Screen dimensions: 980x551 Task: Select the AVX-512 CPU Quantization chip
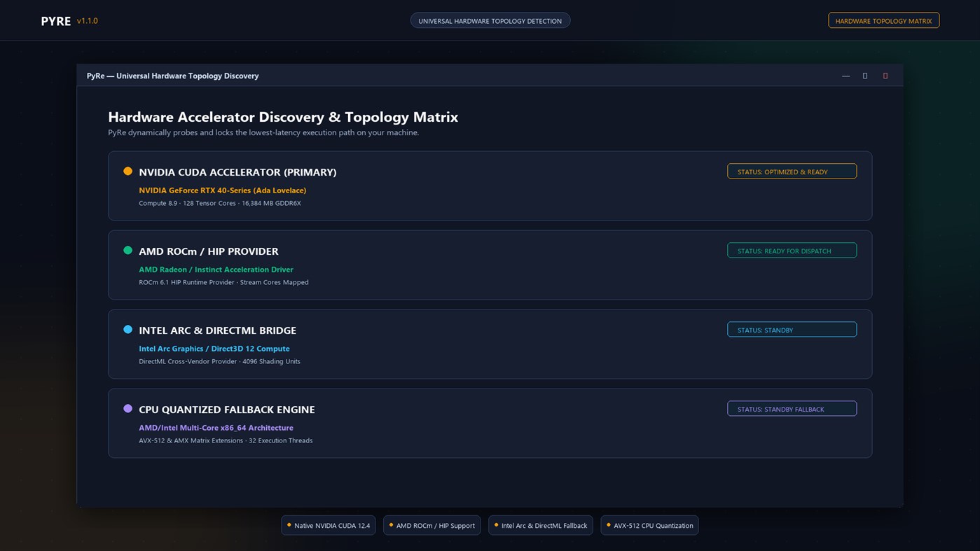pyautogui.click(x=649, y=525)
